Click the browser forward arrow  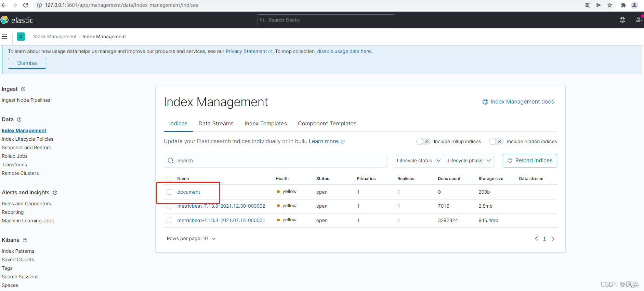click(x=15, y=5)
